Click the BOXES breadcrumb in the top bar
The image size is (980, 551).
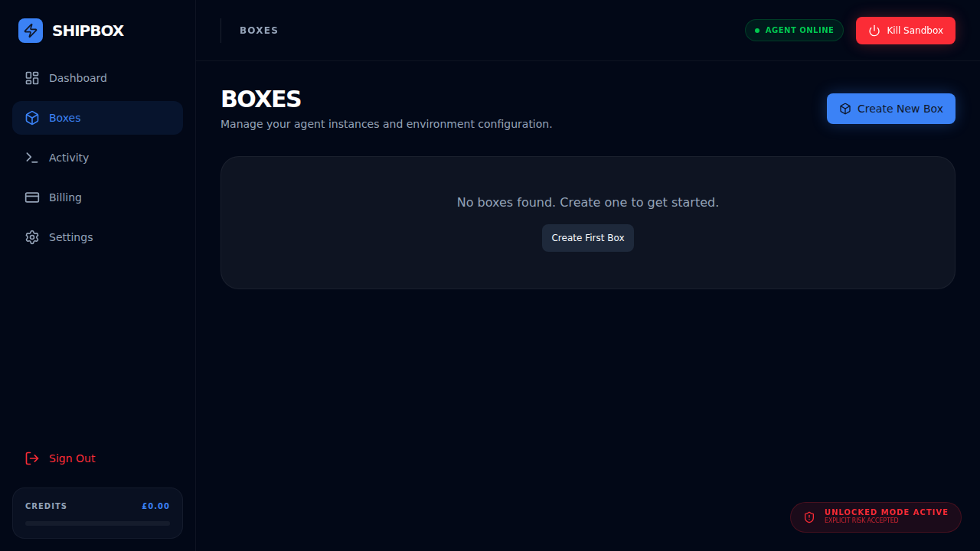pyautogui.click(x=259, y=30)
